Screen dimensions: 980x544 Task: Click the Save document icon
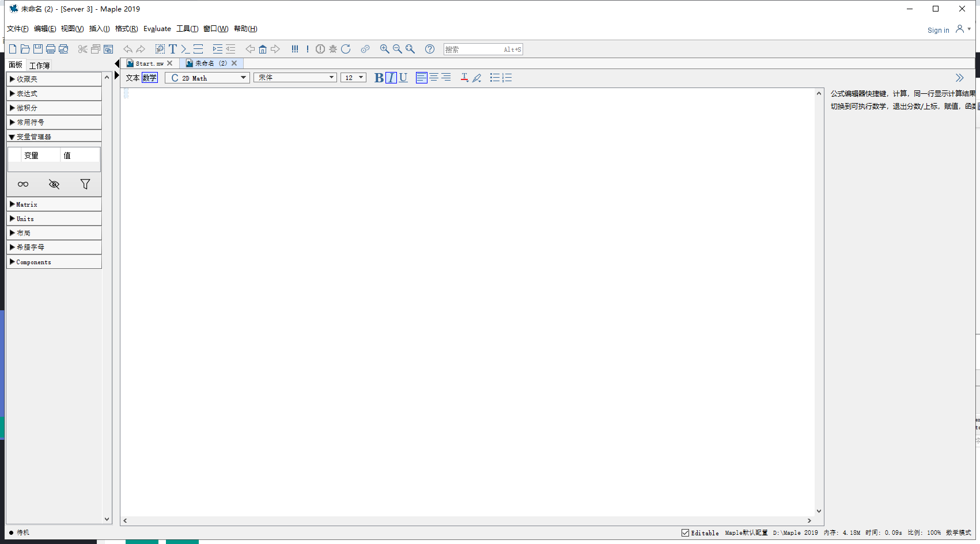click(38, 49)
